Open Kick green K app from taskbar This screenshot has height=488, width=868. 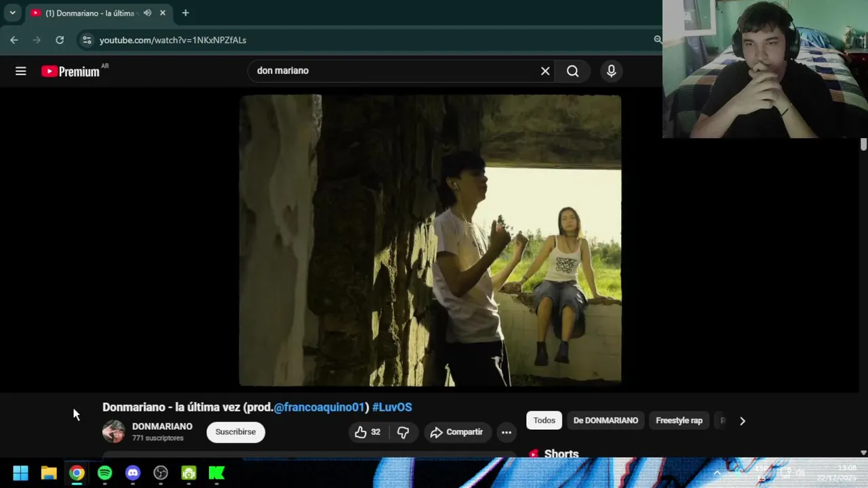[216, 473]
